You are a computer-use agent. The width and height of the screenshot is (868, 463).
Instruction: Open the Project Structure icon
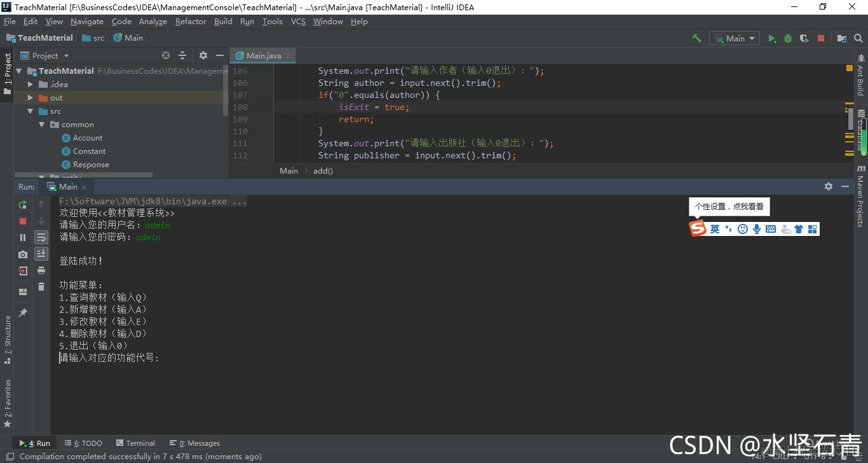point(842,38)
